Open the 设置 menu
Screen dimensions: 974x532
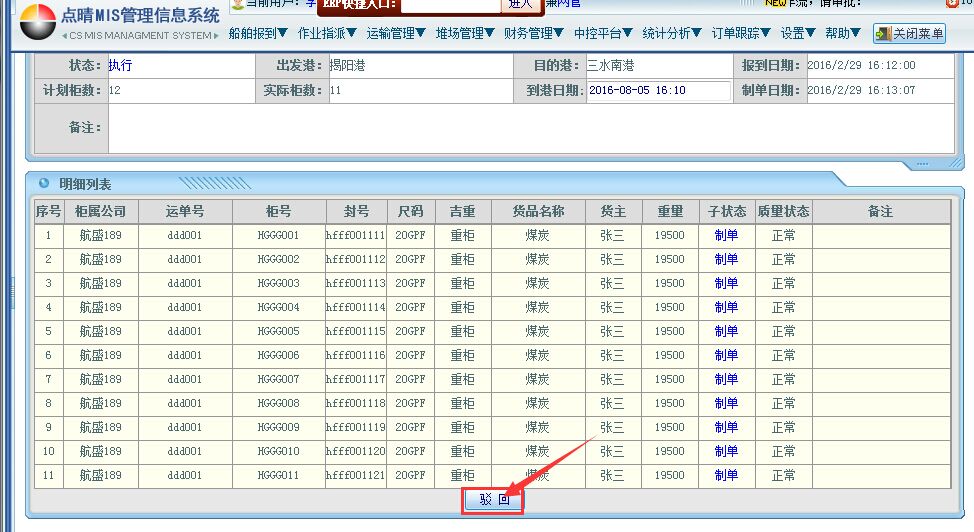coord(798,34)
